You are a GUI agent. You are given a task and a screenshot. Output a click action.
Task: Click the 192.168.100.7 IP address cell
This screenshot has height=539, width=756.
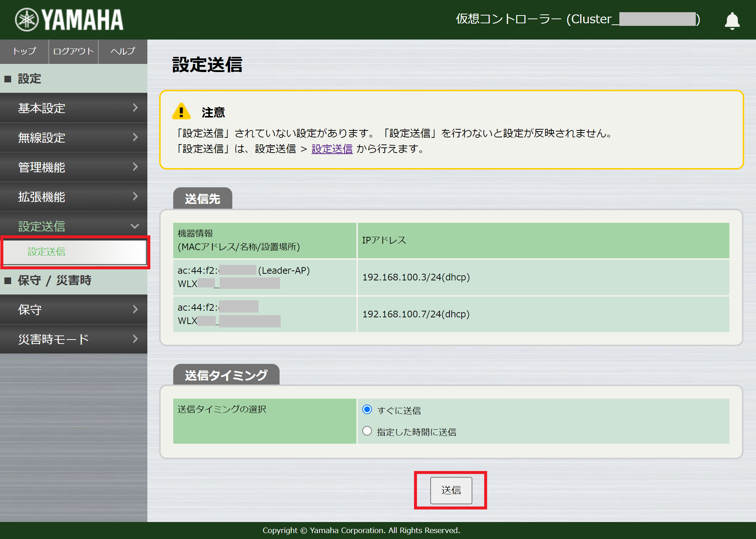(416, 314)
